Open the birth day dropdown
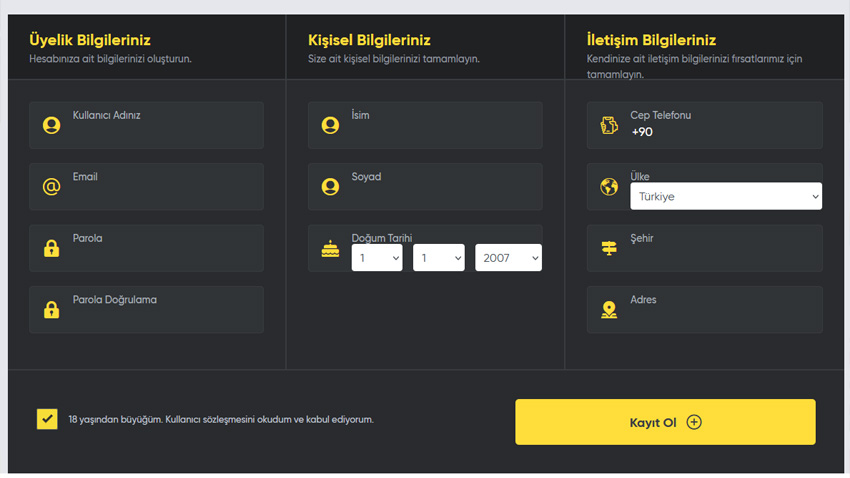 (376, 258)
